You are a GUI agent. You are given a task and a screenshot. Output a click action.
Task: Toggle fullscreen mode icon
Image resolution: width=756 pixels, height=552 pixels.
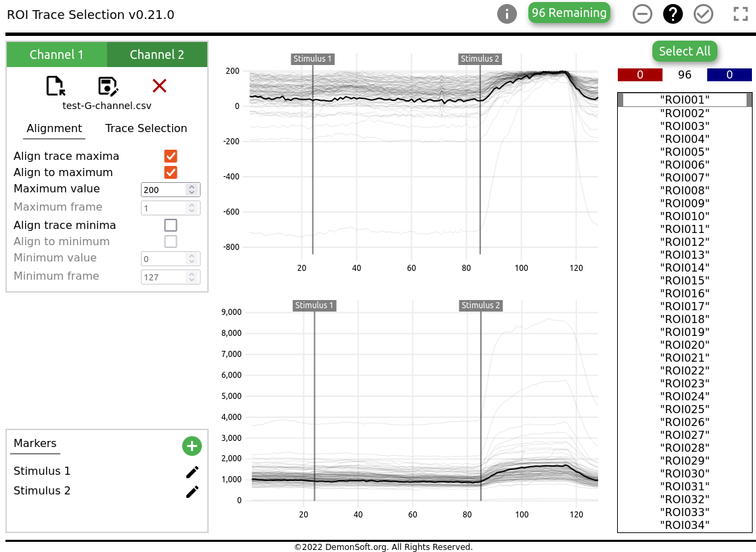coord(740,14)
